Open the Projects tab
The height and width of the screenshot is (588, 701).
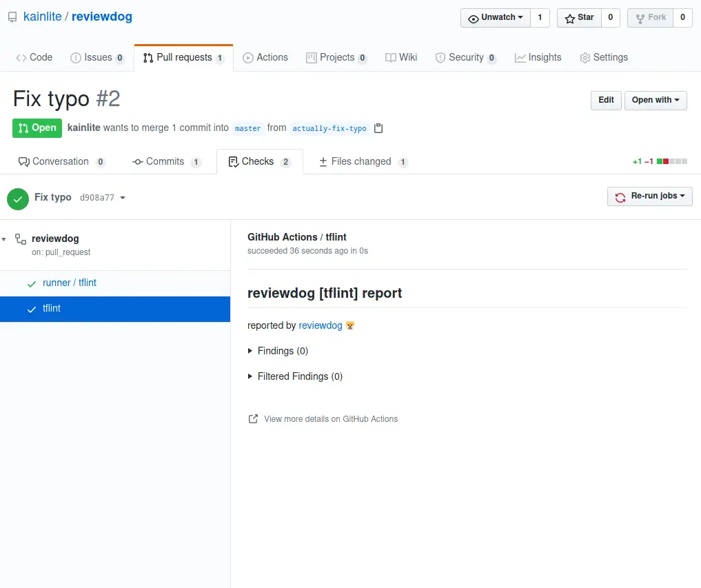[336, 58]
